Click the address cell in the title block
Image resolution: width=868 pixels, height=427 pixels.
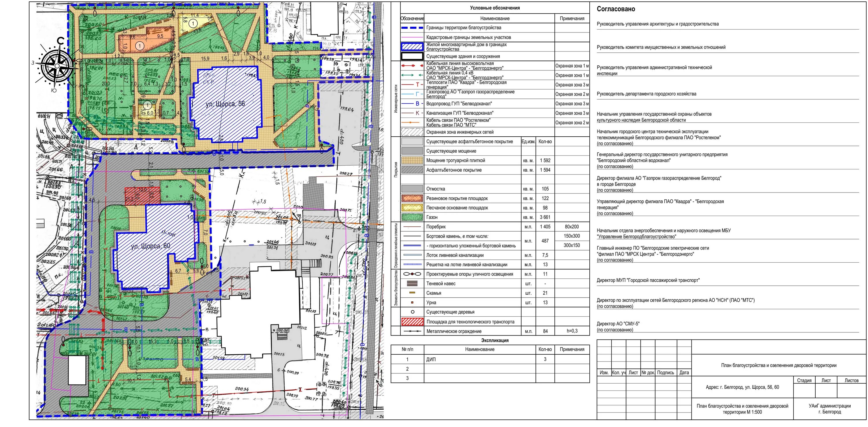pos(742,387)
